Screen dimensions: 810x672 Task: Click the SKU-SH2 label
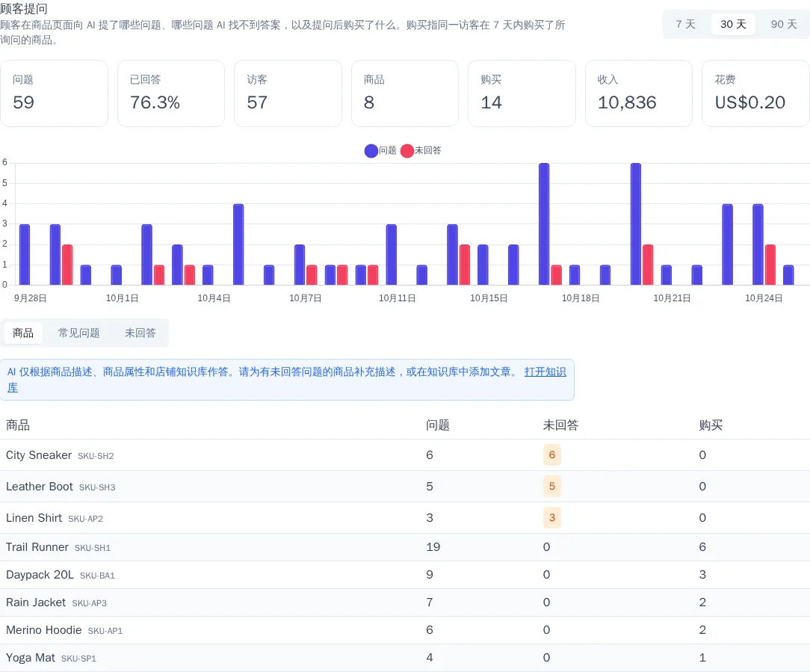point(96,456)
